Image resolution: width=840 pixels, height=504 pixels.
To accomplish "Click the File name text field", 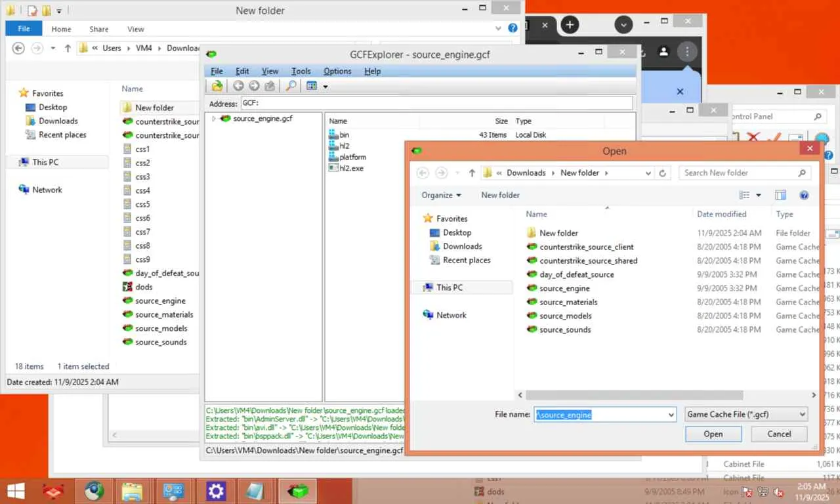I will [600, 415].
